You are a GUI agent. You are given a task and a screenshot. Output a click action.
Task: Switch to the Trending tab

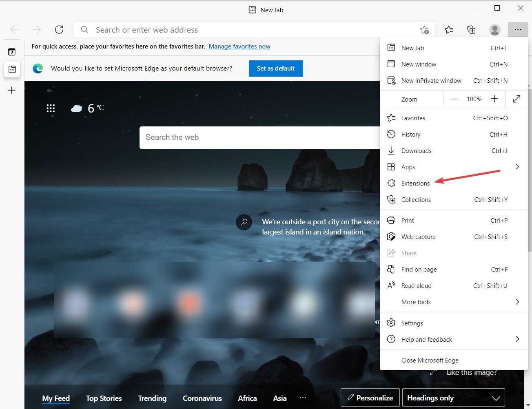click(x=152, y=398)
